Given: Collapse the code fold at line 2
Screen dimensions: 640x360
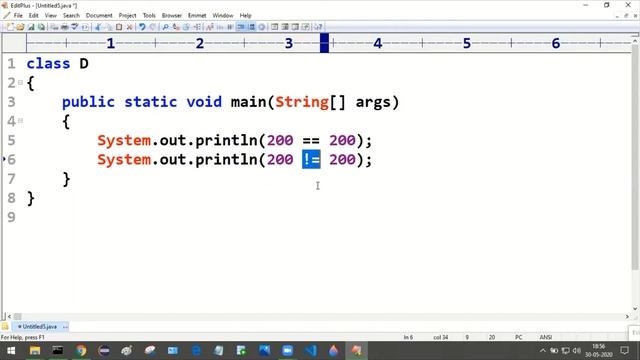Looking at the screenshot, I should pyautogui.click(x=20, y=82).
